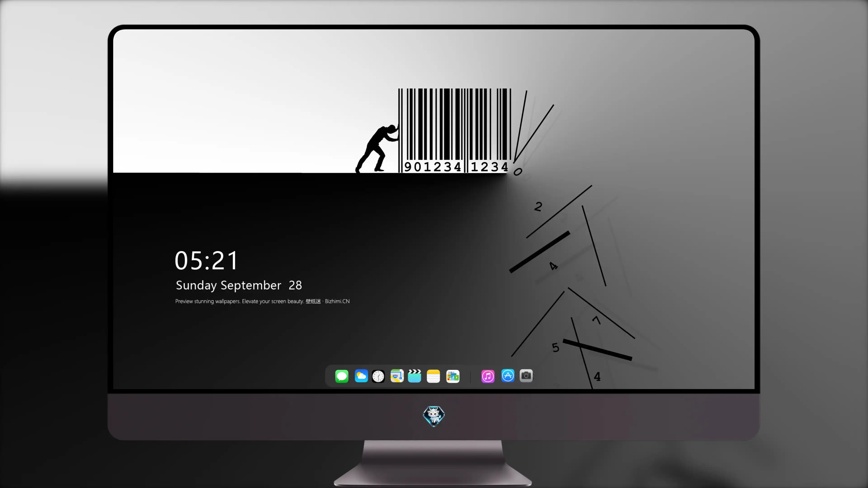868x488 pixels.
Task: Click the 'Preview stunning wallpapers' caption
Action: [262, 301]
